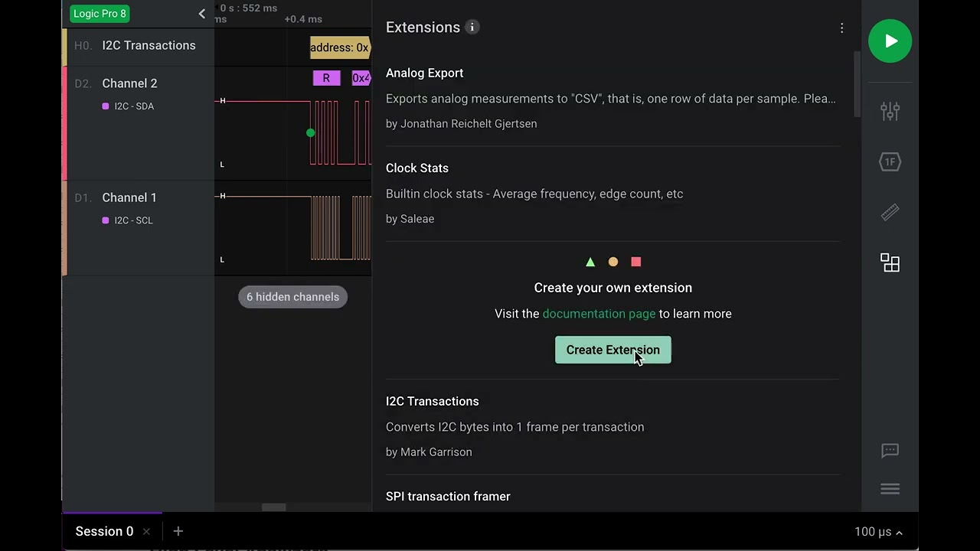Screen dimensions: 980x551
Task: Click the Extensions info icon
Action: (472, 27)
